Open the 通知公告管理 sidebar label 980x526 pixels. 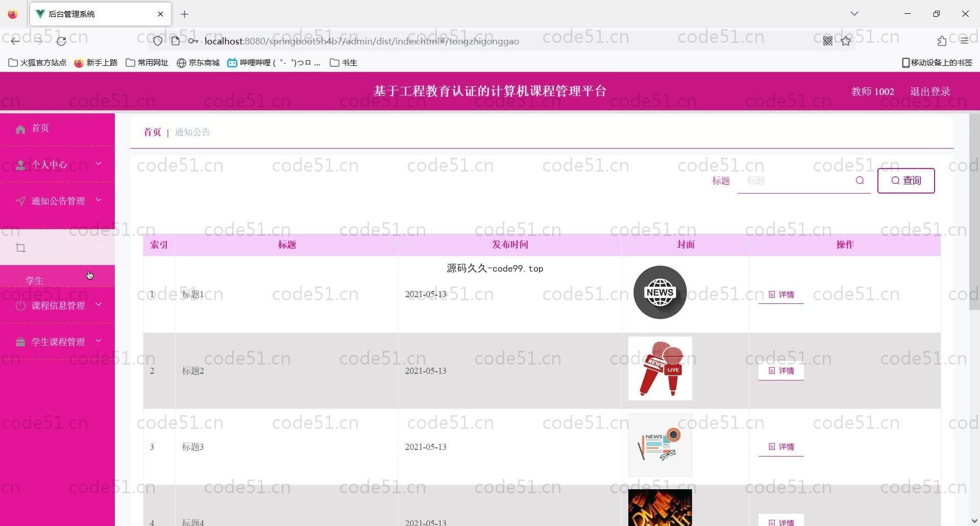point(58,201)
